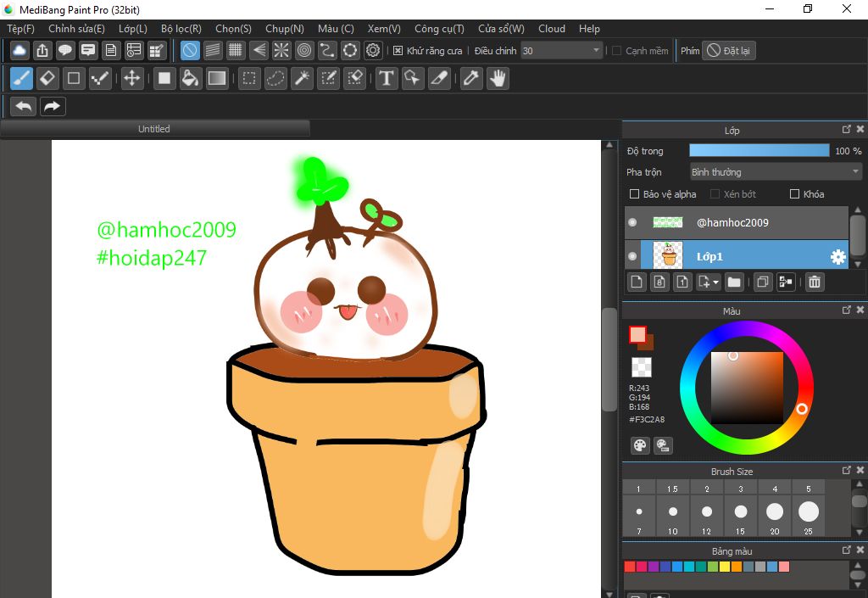Pick the Move tool with four arrows
868x598 pixels.
pos(131,78)
